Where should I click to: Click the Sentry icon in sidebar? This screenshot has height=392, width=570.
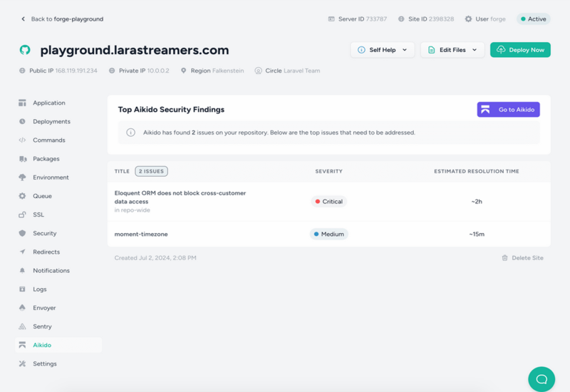point(22,326)
